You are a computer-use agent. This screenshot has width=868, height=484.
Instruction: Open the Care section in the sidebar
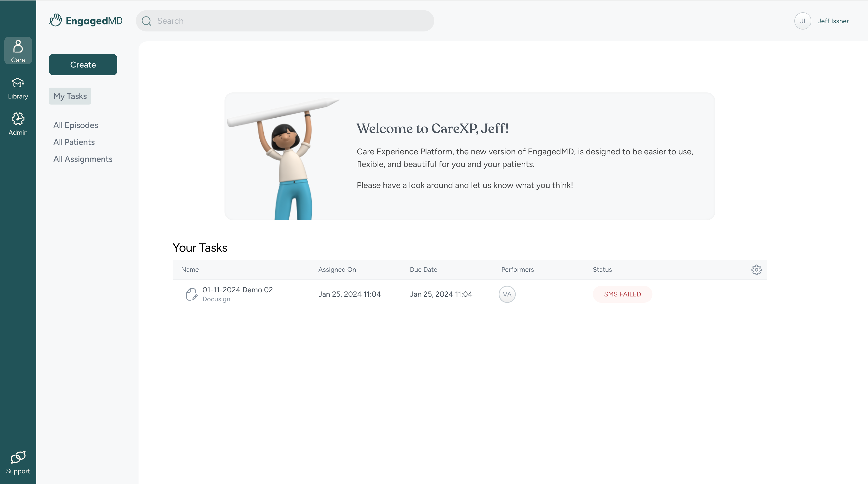coord(18,51)
